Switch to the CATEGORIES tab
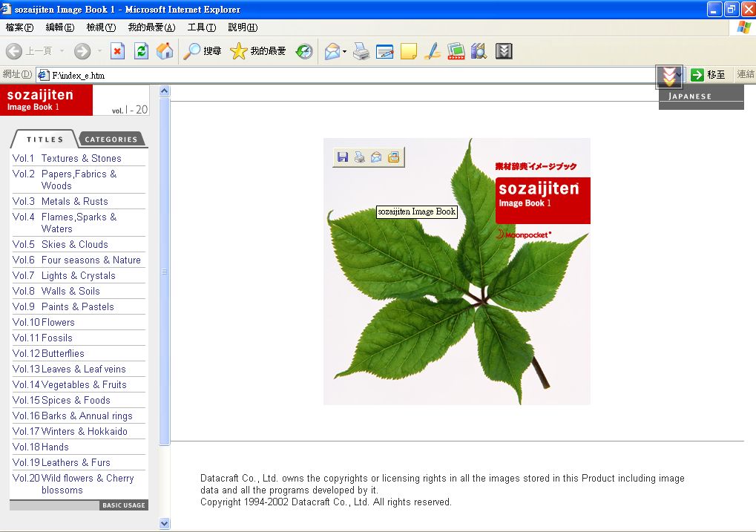 click(111, 139)
